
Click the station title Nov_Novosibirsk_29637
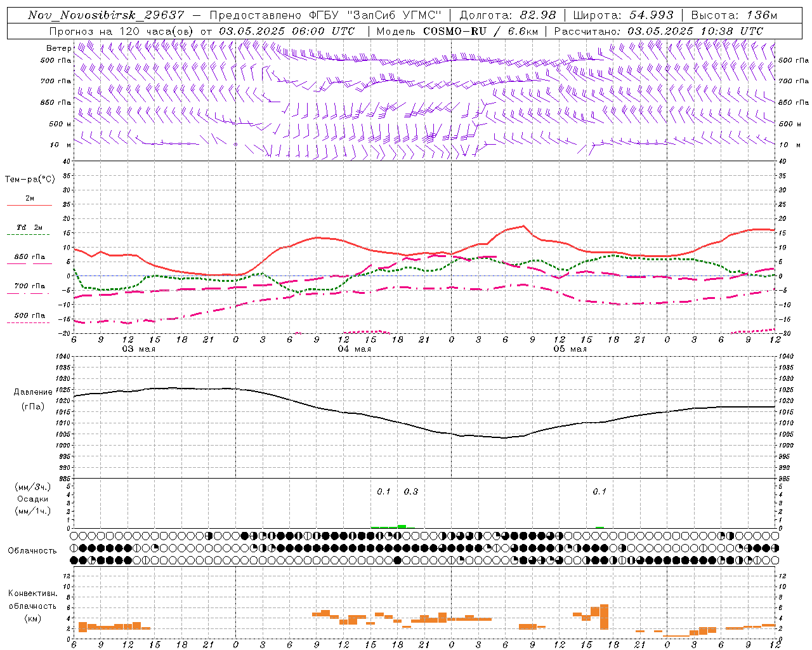point(106,15)
